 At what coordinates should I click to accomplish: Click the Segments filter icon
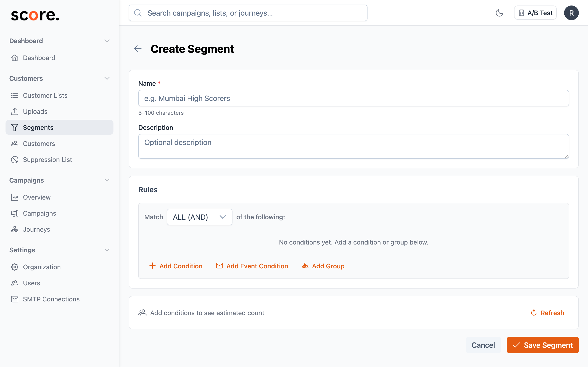point(14,128)
